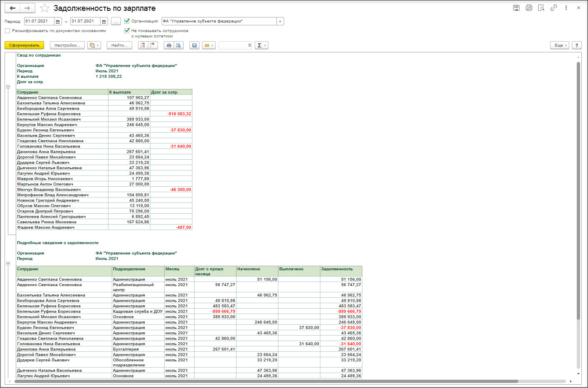Select the -46 300,00 debt cell
Image resolution: width=588 pixels, height=388 pixels.
point(171,190)
